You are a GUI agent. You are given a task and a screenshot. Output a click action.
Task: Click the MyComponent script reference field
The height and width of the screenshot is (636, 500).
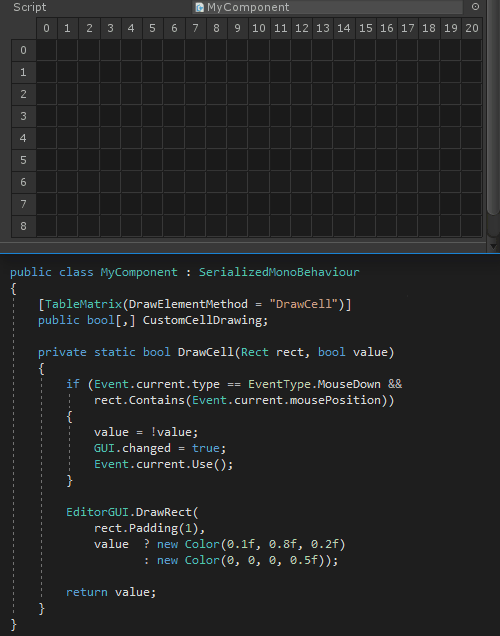point(328,7)
